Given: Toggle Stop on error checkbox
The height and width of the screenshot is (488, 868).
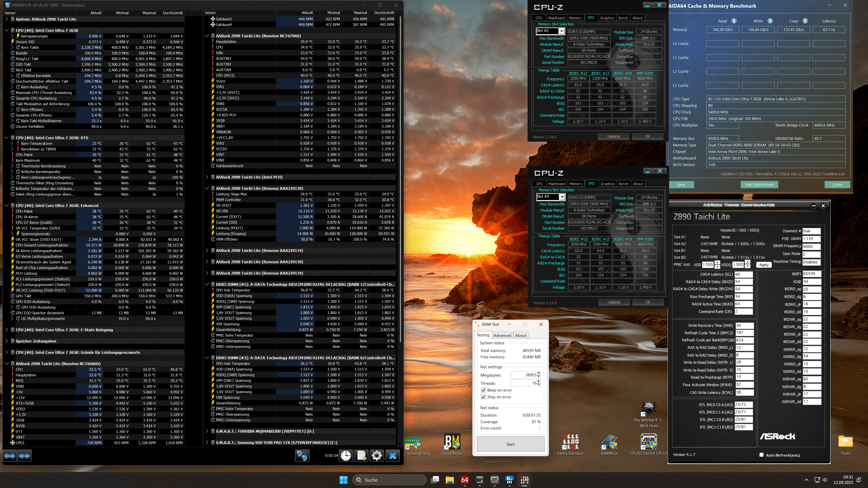Looking at the screenshot, I should (x=484, y=397).
